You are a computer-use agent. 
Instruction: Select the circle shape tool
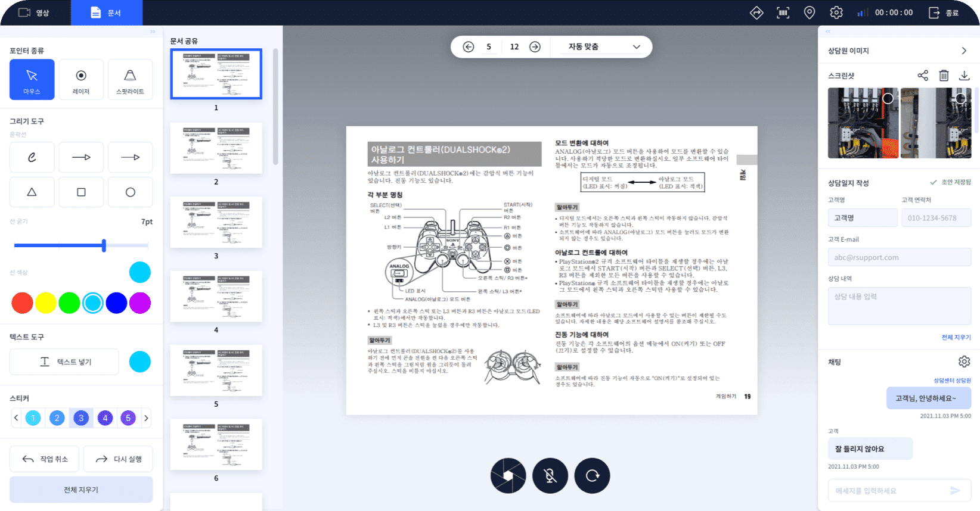pyautogui.click(x=130, y=192)
